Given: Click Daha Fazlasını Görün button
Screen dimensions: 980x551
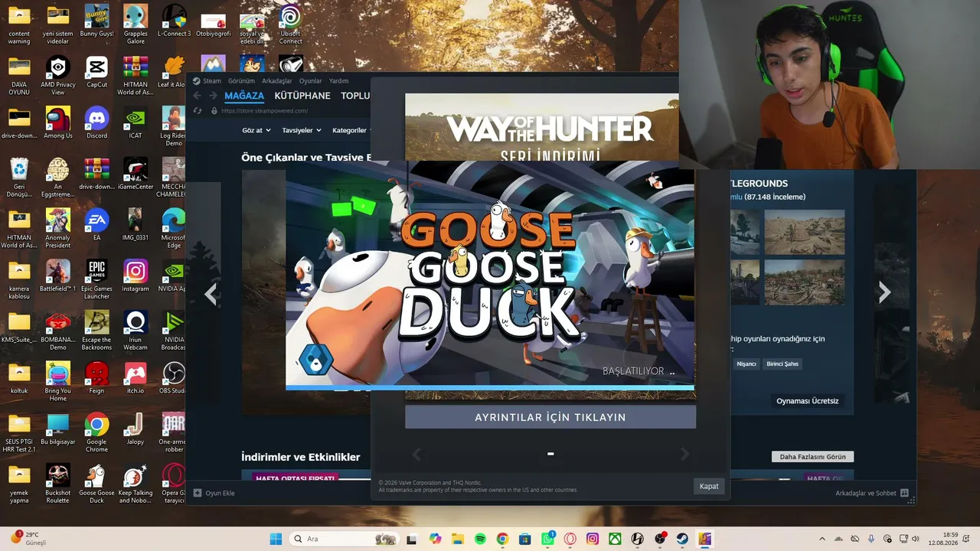Looking at the screenshot, I should pyautogui.click(x=812, y=457).
